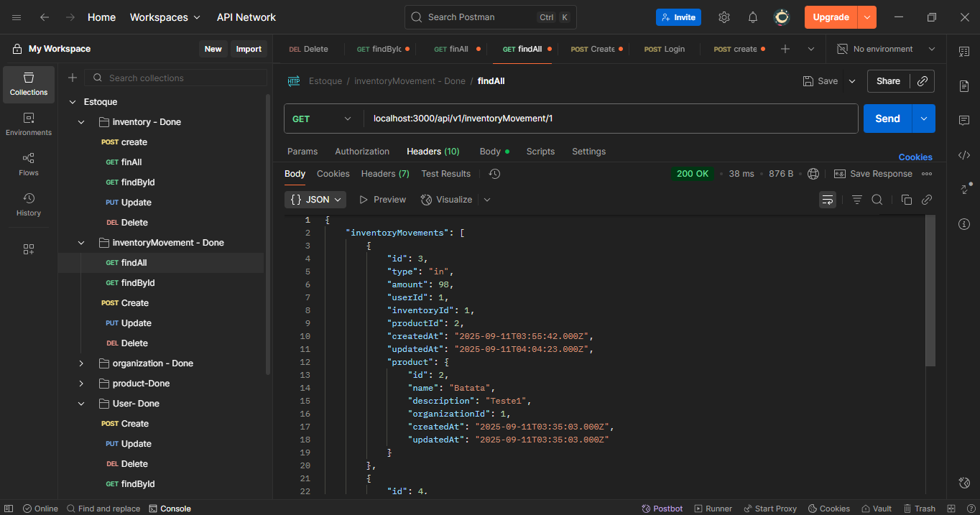Toggle the wrap lines icon in response
Image resolution: width=980 pixels, height=515 pixels.
tap(828, 200)
